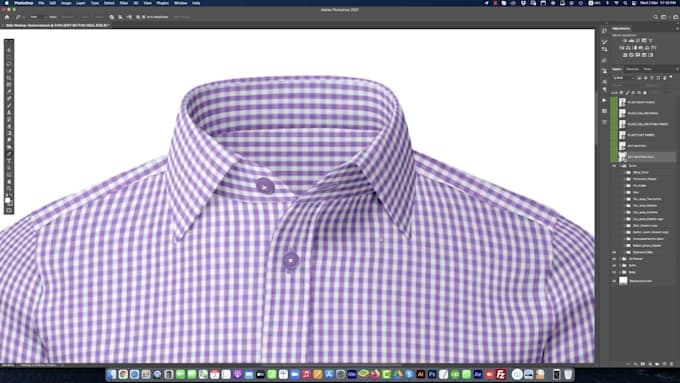Hide the topmost PLAID layer
This screenshot has width=680, height=383.
click(614, 102)
